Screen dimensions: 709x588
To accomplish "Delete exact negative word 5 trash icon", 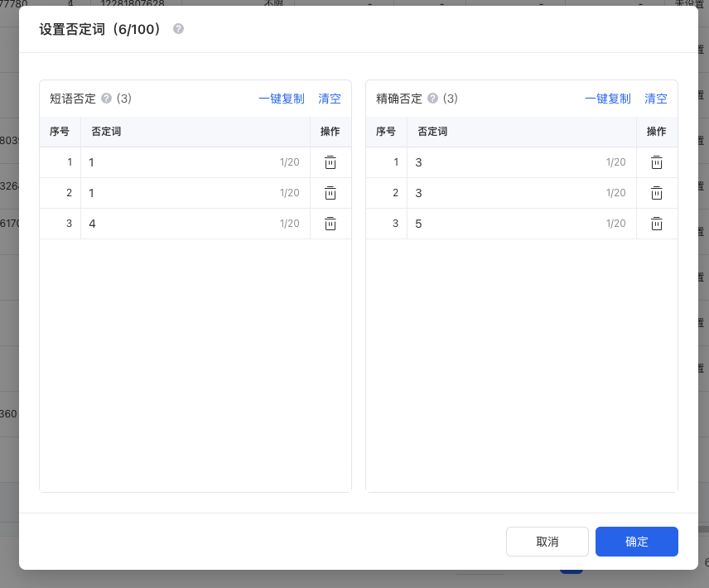I will 656,224.
